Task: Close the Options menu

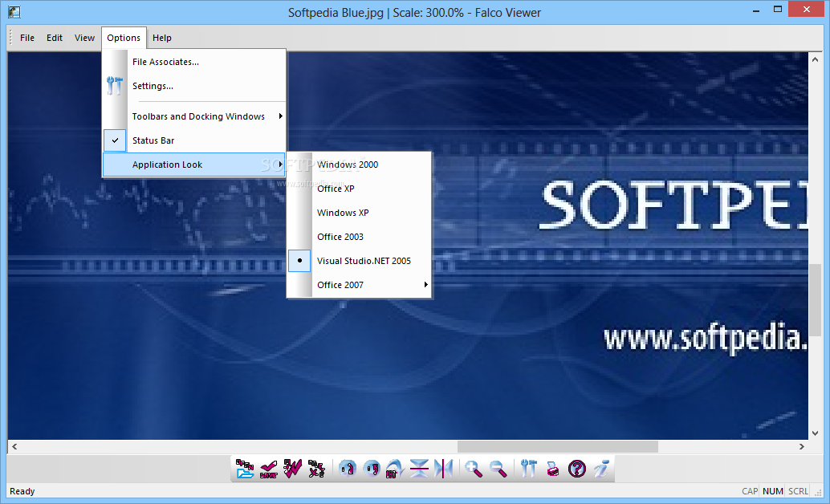Action: click(x=124, y=38)
